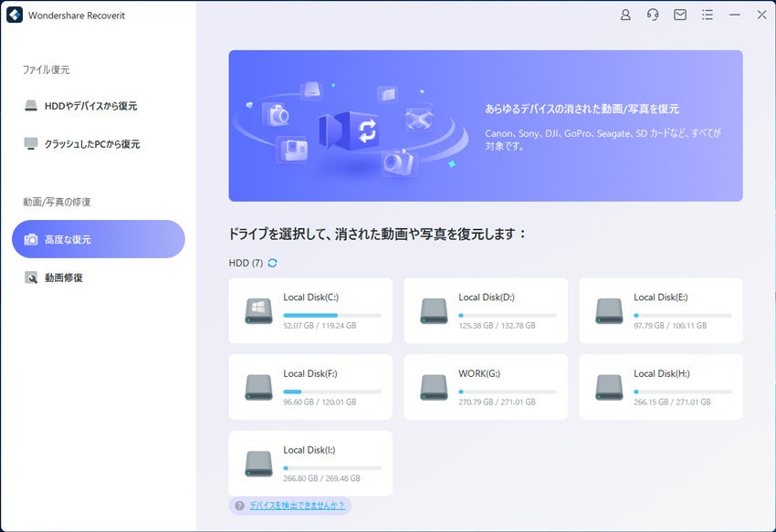Click the 266.80 GB / 269.48 GB text
Screen dimensions: 776x532
coord(321,478)
